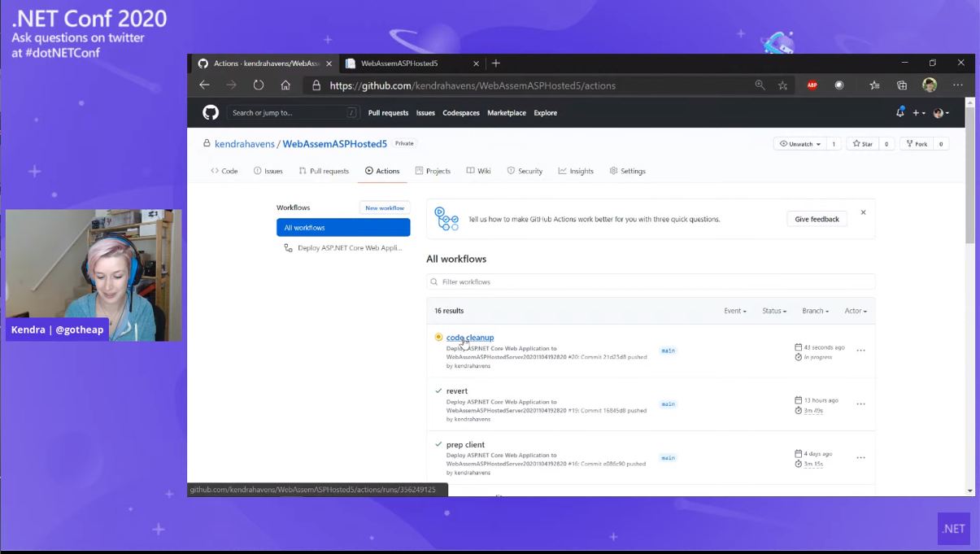Click the lock icon in address bar
This screenshot has height=554, width=980.
pyautogui.click(x=316, y=85)
